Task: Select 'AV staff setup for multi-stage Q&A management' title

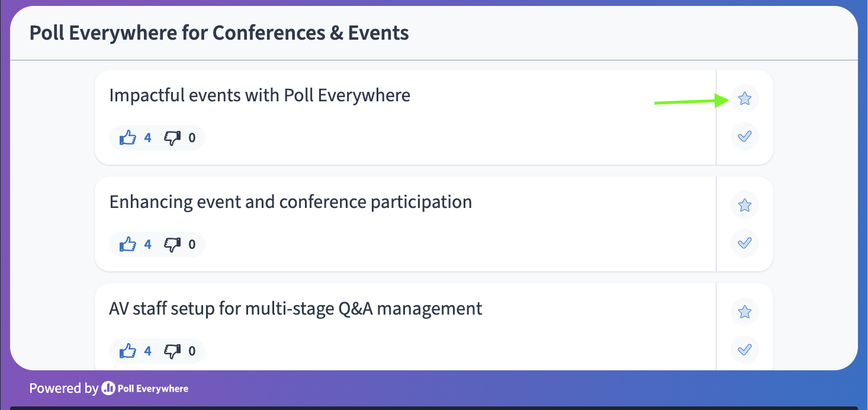Action: pyautogui.click(x=296, y=309)
